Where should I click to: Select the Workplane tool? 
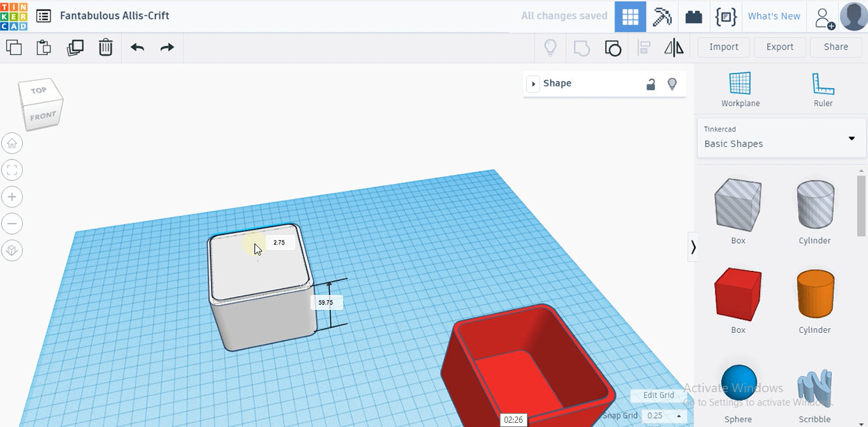coord(740,90)
